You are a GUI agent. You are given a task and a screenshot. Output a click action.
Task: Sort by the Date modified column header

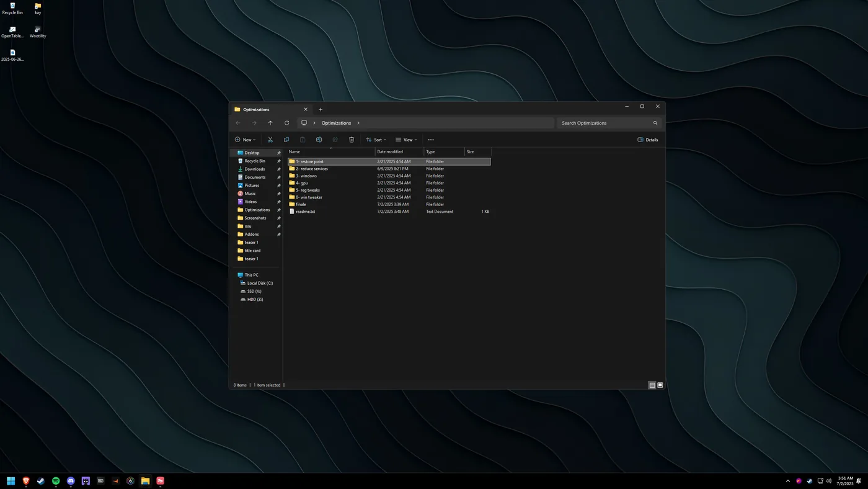pyautogui.click(x=400, y=151)
